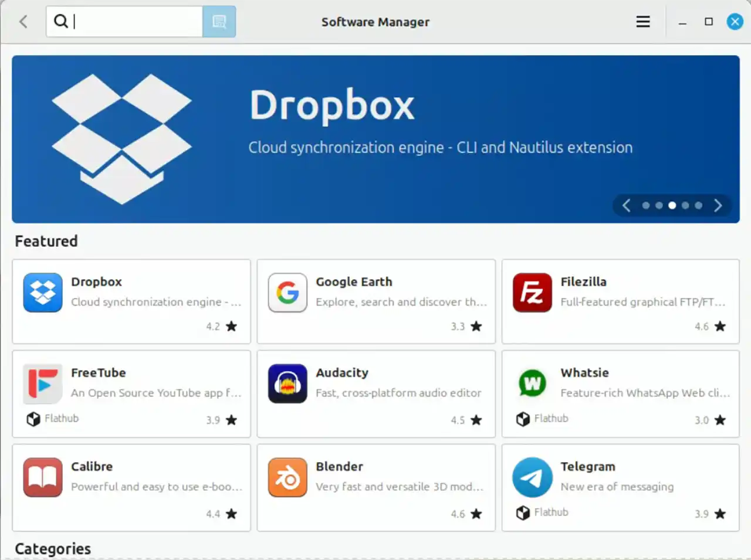This screenshot has width=751, height=560.
Task: Toggle the search-in-descriptions button beside the search box
Action: point(219,22)
